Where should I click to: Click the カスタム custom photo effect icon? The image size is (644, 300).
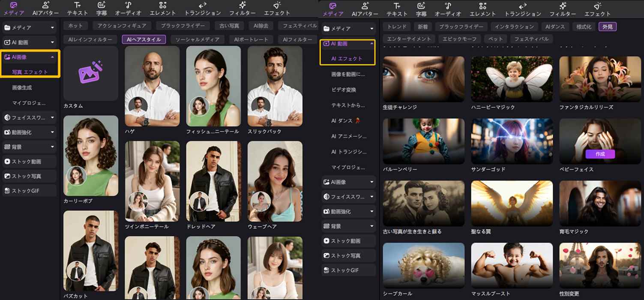[x=90, y=73]
